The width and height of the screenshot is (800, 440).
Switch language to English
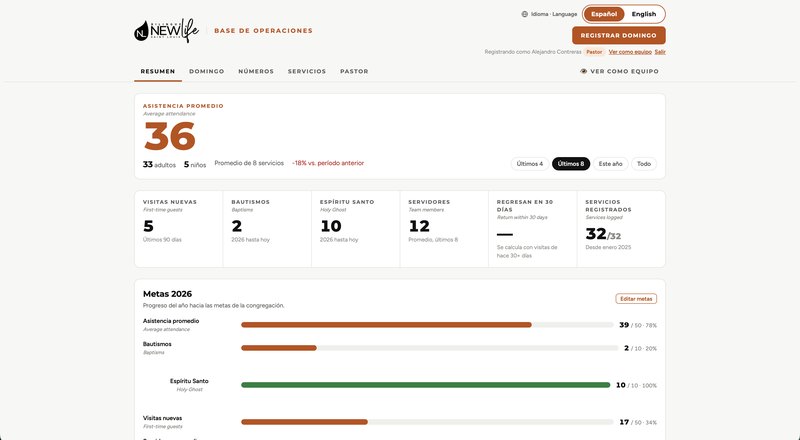(644, 14)
